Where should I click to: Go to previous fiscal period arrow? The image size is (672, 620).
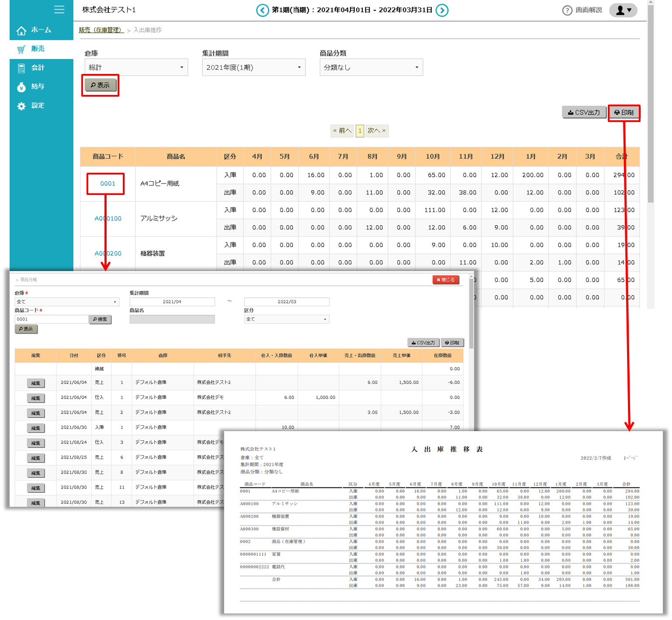(262, 10)
